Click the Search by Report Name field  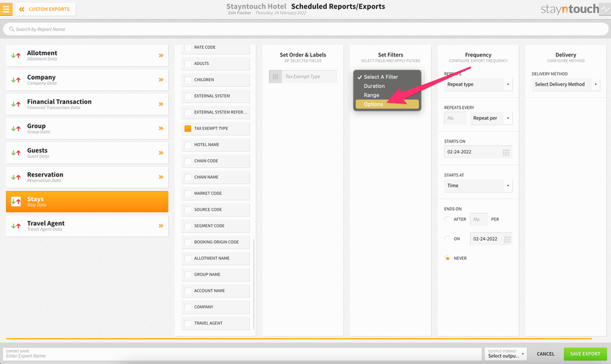pos(305,29)
